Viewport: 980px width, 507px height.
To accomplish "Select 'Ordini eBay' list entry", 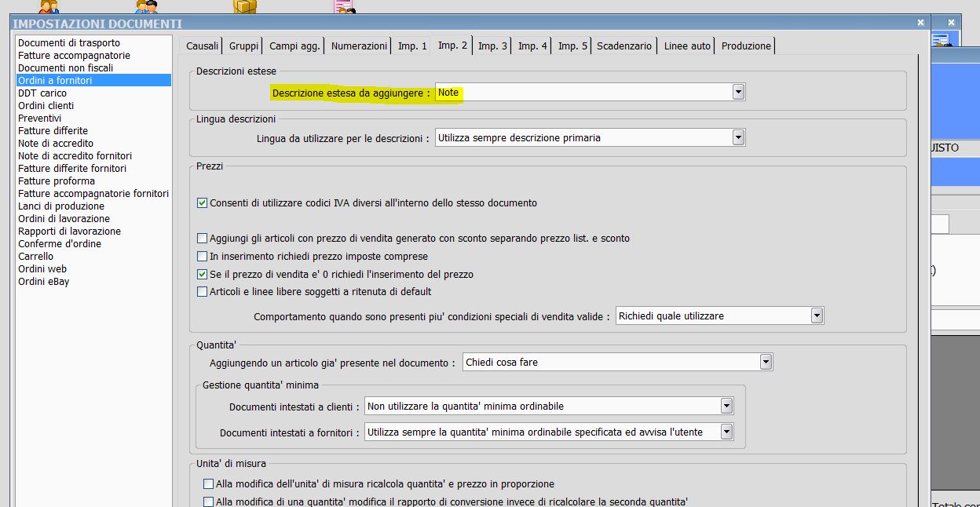I will 93,282.
